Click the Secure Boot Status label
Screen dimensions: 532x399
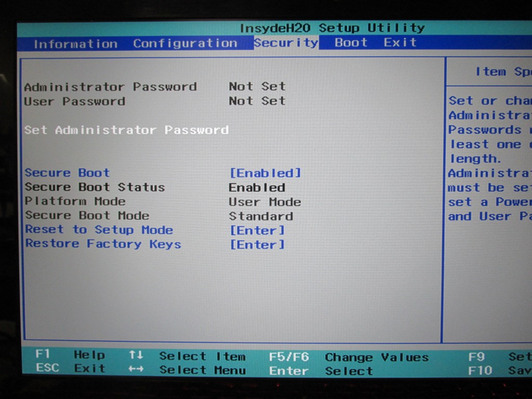pyautogui.click(x=95, y=187)
